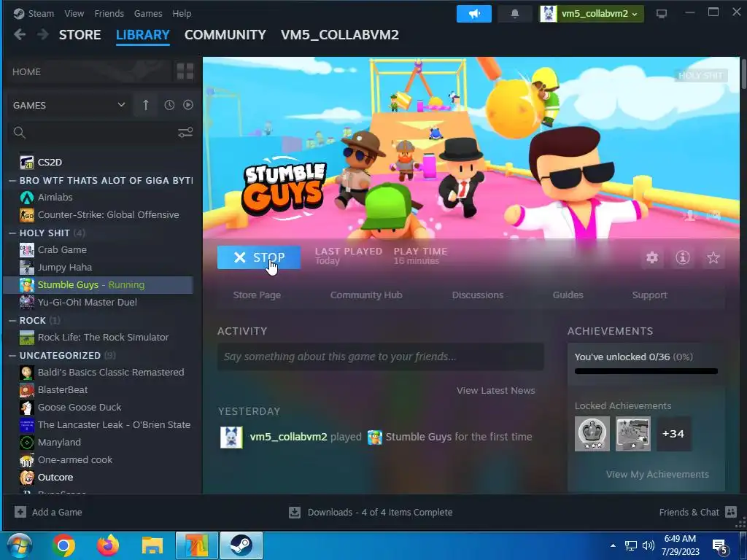The height and width of the screenshot is (560, 747).
Task: Open the Store Page link
Action: (x=257, y=295)
